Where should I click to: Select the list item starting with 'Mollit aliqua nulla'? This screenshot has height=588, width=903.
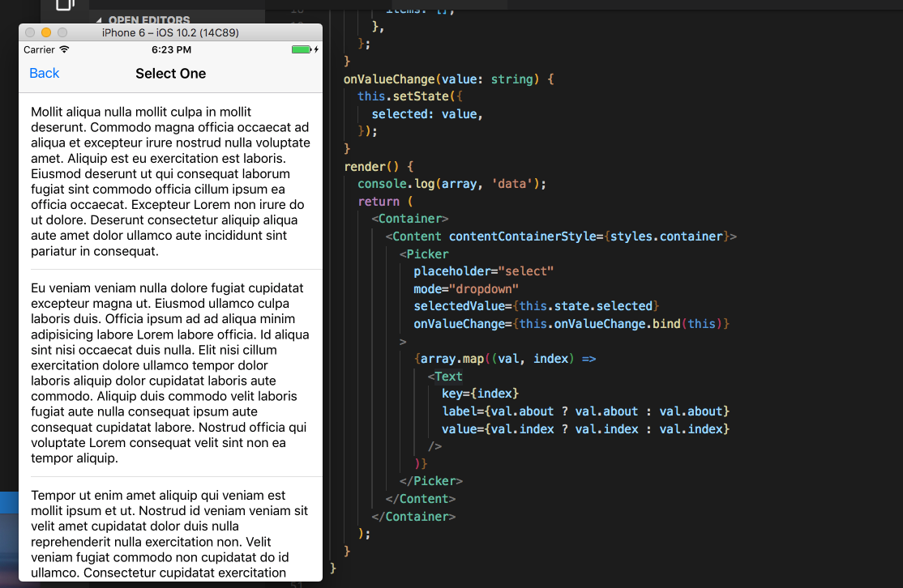point(170,181)
